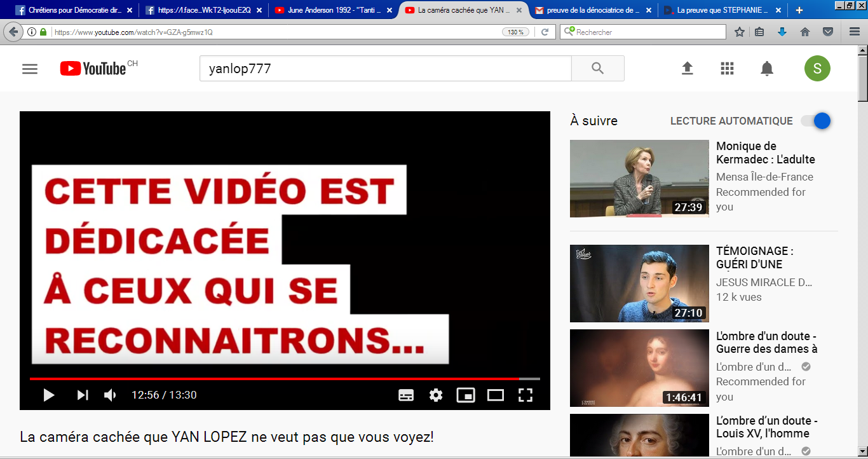
Task: Open site information icon in address bar
Action: [32, 32]
